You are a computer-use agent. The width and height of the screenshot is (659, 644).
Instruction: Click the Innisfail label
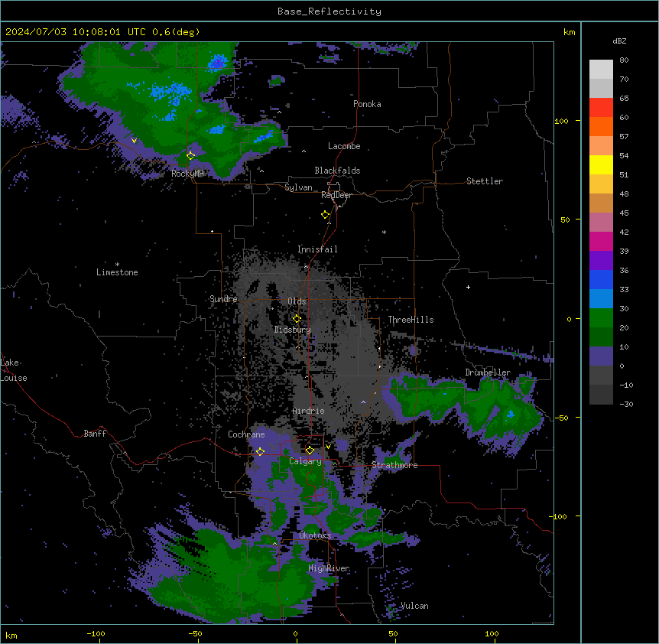click(317, 249)
